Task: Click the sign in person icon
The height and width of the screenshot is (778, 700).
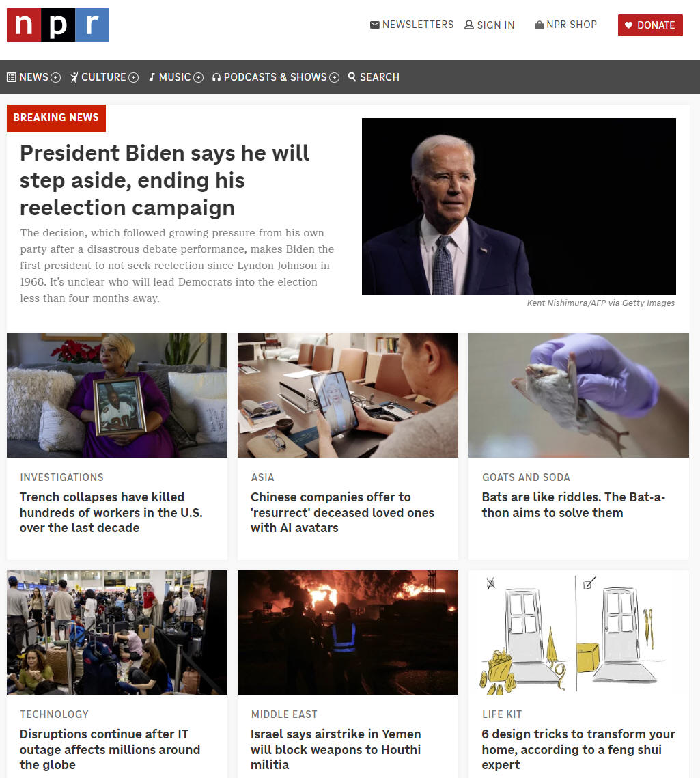Action: pyautogui.click(x=468, y=25)
